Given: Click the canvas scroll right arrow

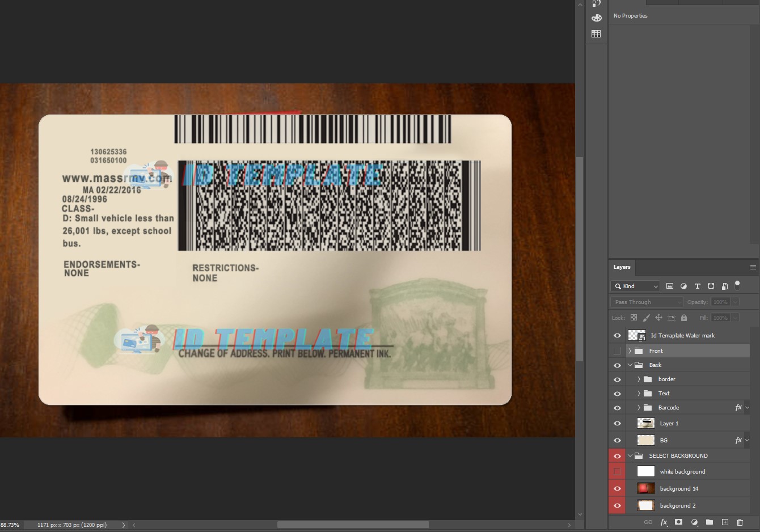Looking at the screenshot, I should tap(569, 525).
